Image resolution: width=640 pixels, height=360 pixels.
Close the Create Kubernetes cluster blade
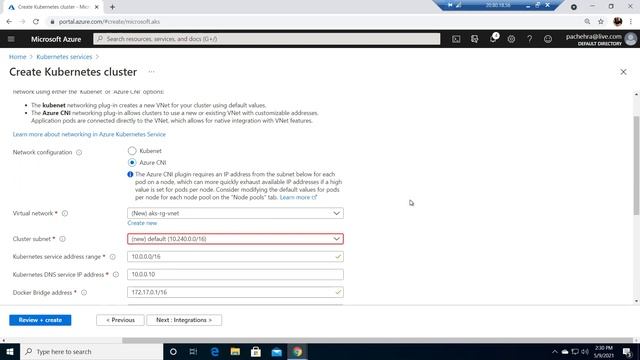tap(623, 72)
